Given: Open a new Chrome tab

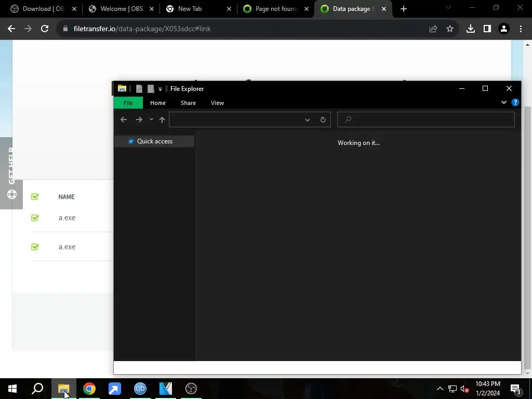Looking at the screenshot, I should coord(403,9).
